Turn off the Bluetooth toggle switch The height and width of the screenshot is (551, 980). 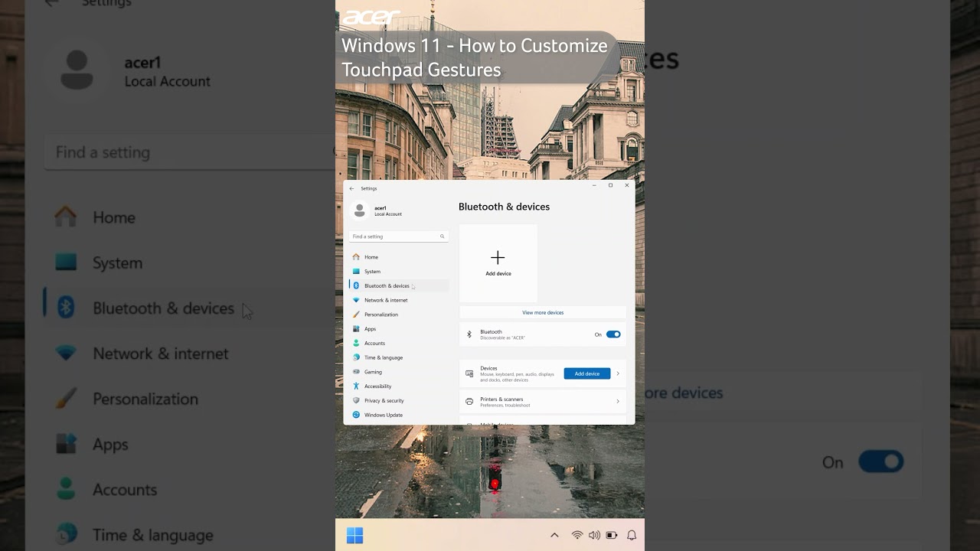click(613, 334)
